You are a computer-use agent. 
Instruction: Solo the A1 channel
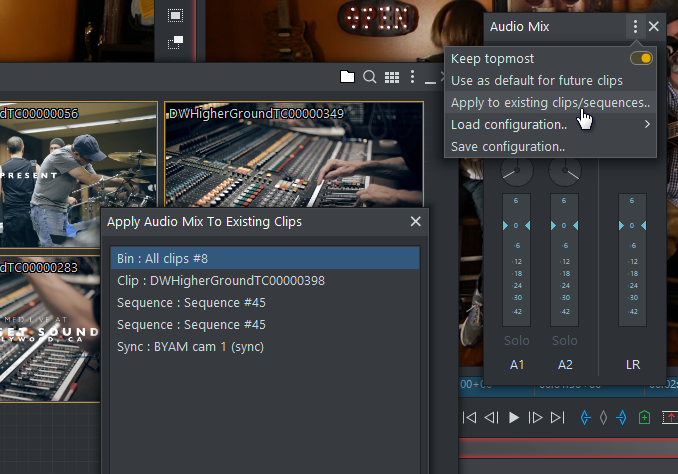click(x=517, y=341)
